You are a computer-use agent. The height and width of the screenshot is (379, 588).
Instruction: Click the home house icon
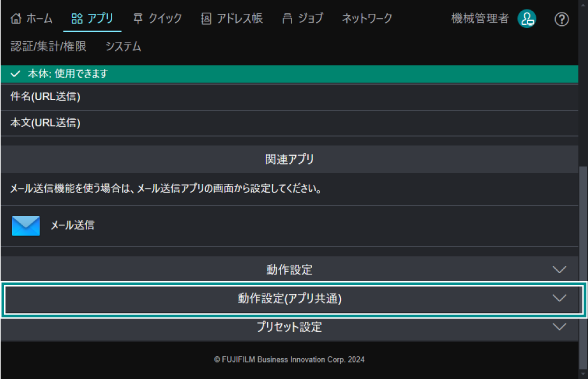[16, 18]
